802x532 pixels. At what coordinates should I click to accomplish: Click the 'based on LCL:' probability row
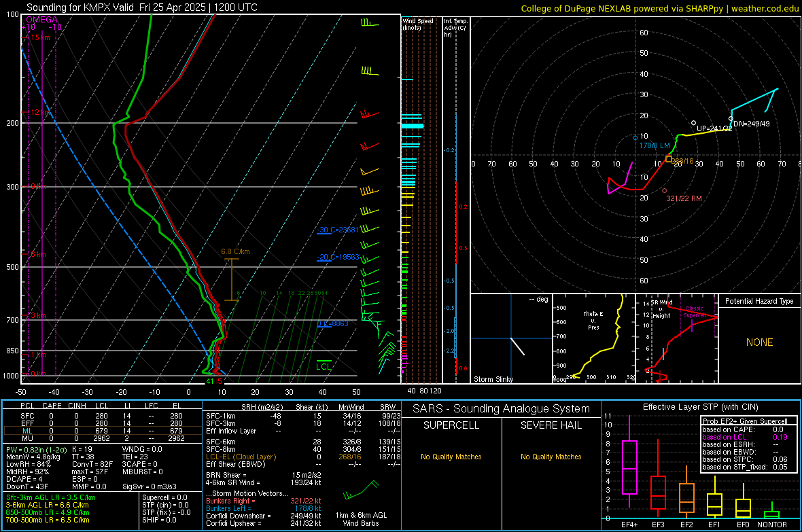tap(745, 437)
